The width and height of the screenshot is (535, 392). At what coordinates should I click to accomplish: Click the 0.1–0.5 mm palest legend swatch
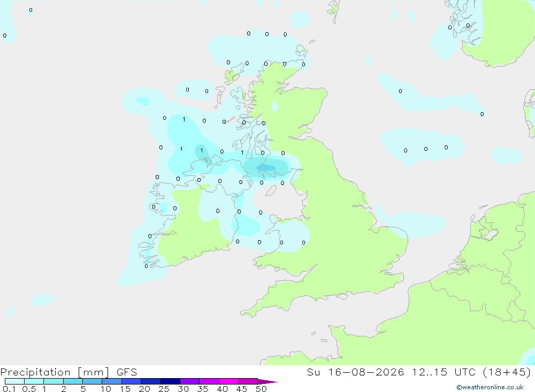14,381
